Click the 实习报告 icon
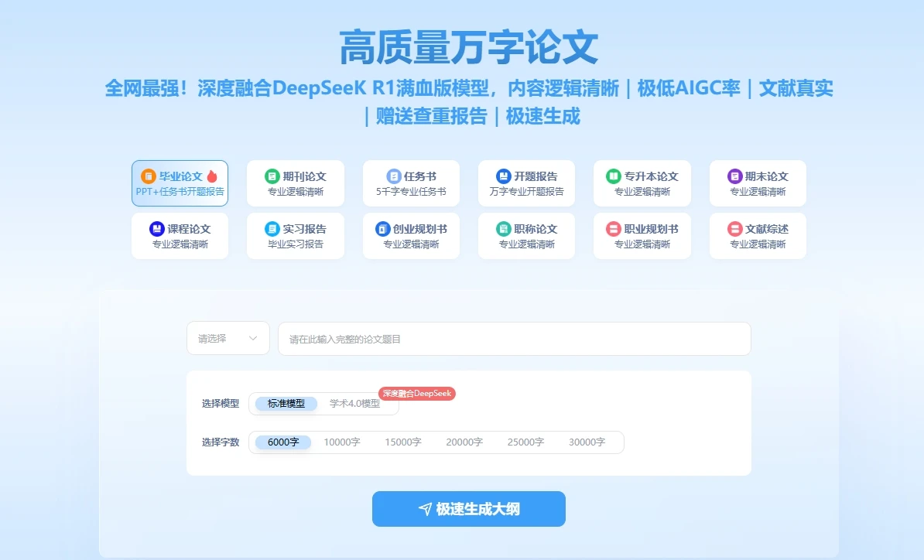Viewport: 924px width, 560px height. [272, 228]
